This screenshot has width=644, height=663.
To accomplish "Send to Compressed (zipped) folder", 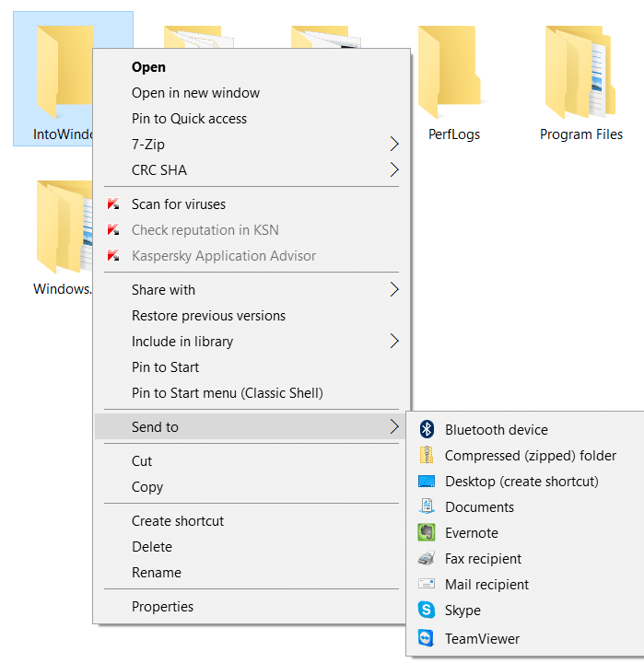I will (x=525, y=456).
